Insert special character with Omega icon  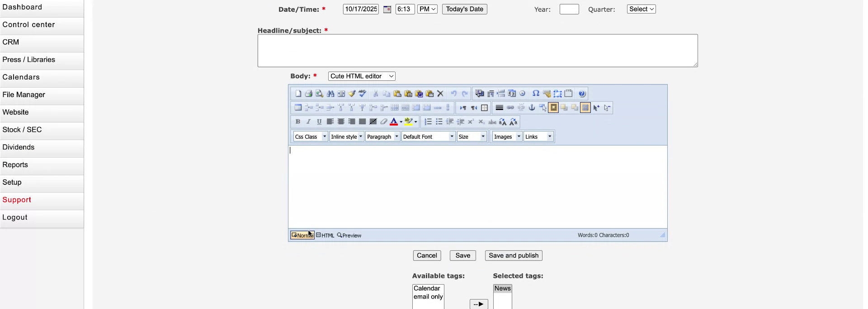coord(536,94)
